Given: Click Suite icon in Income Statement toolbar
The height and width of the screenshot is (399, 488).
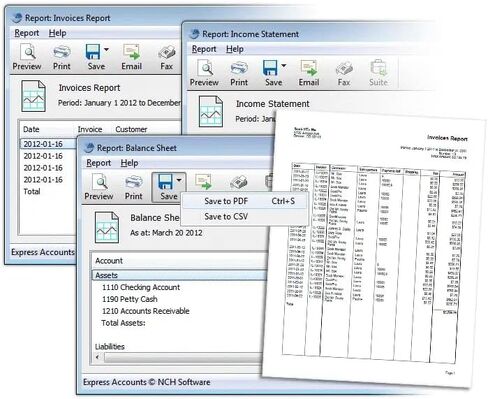Looking at the screenshot, I should 378,73.
